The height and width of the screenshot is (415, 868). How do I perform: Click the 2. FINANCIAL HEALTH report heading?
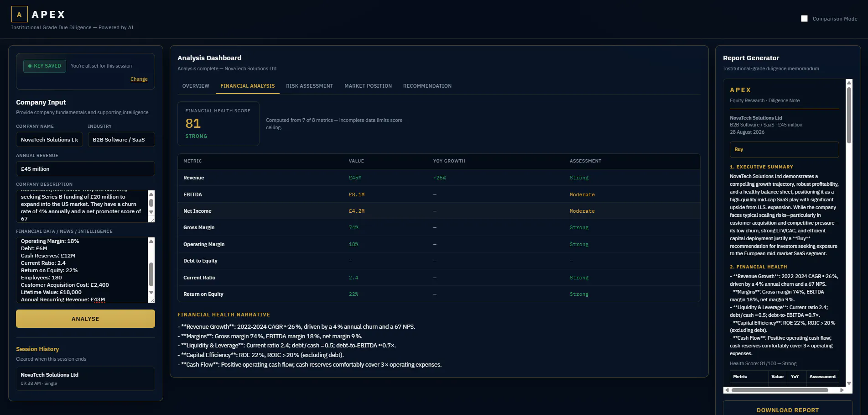coord(758,267)
